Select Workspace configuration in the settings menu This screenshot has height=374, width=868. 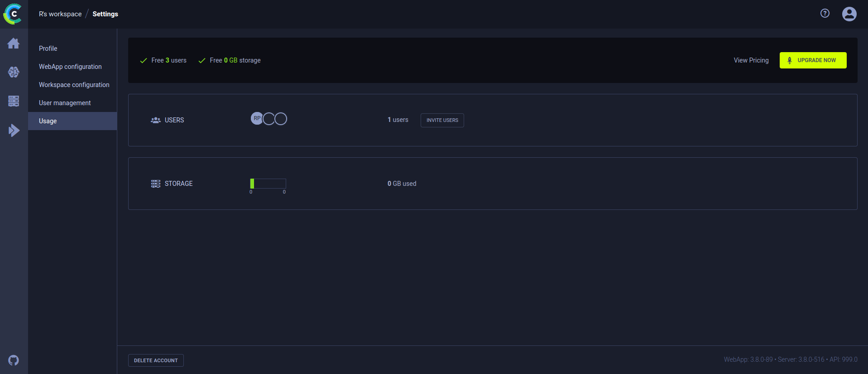(x=74, y=85)
